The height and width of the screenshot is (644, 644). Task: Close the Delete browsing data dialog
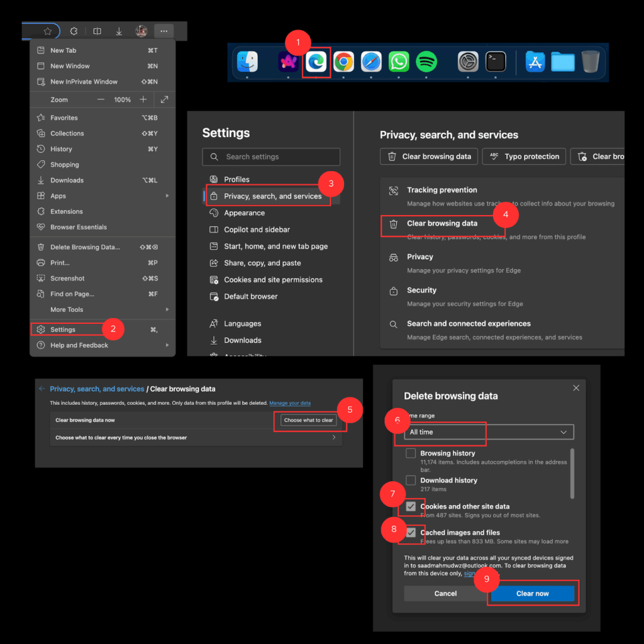[576, 388]
